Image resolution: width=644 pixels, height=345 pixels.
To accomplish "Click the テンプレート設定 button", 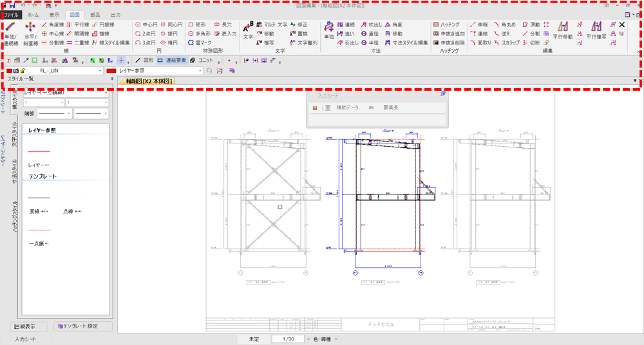I will click(82, 326).
